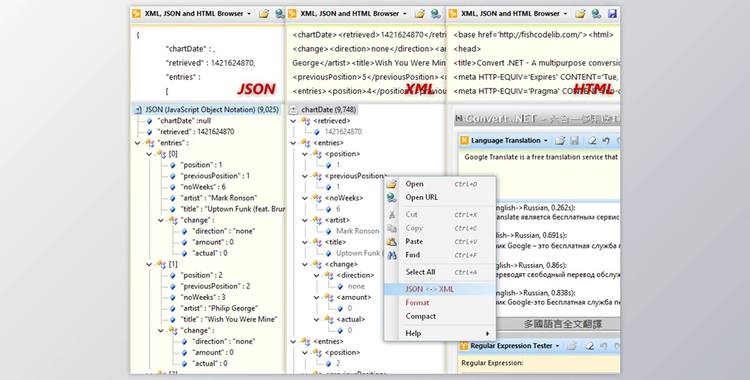Screen dimensions: 750x380
Task: Collapse the <artist> node in XML tree
Action: [x=305, y=220]
